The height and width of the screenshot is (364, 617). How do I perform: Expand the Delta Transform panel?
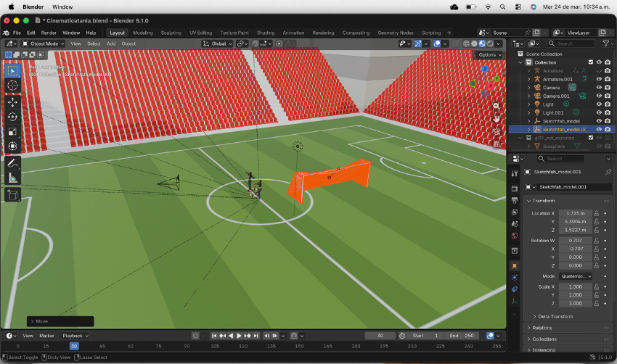[555, 316]
